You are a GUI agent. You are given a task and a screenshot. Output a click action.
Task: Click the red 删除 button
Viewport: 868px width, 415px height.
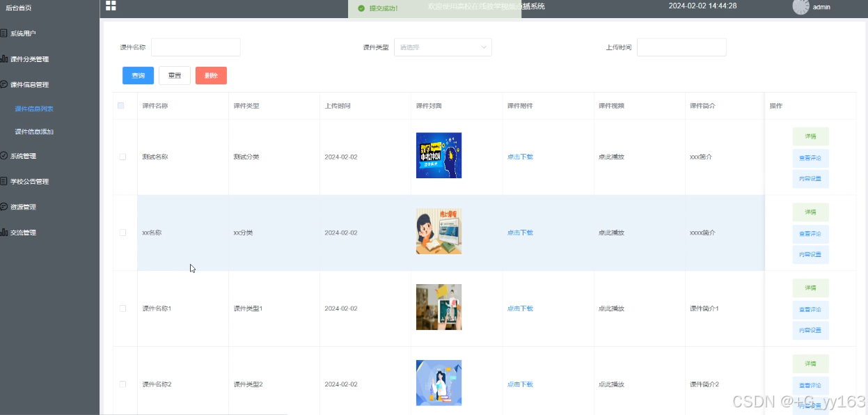coord(211,75)
